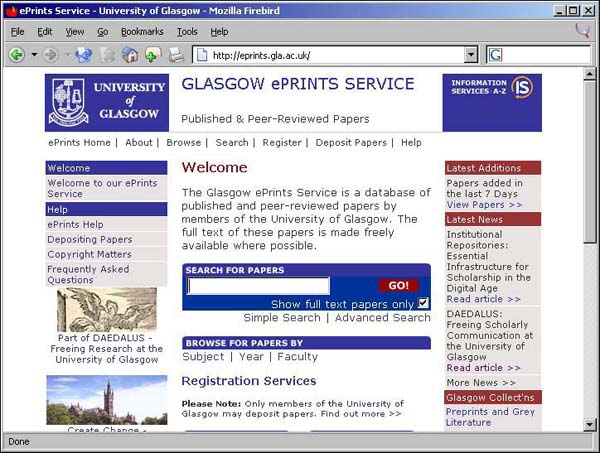Expand the URL bar history dropdown
This screenshot has width=600, height=453.
pyautogui.click(x=471, y=55)
